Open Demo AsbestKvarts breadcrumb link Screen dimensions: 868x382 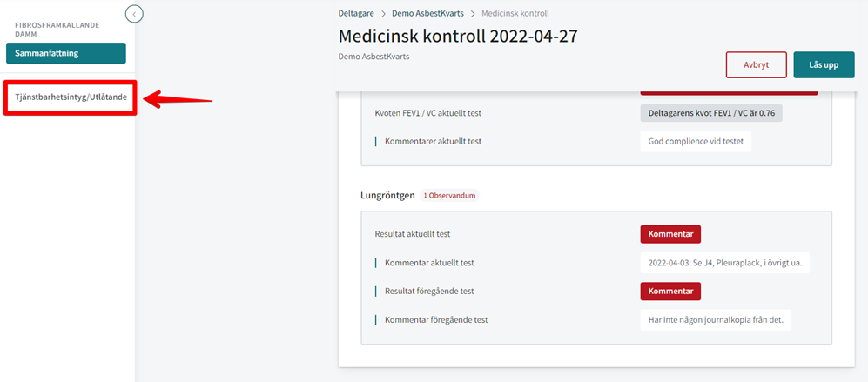tap(428, 13)
